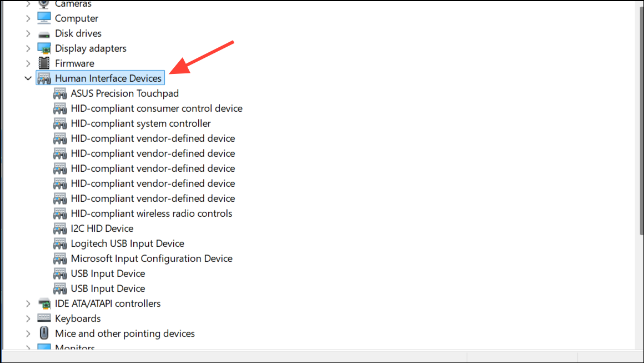Select the Microsoft Input Configuration Device
Image resolution: width=644 pixels, height=363 pixels.
click(x=151, y=258)
